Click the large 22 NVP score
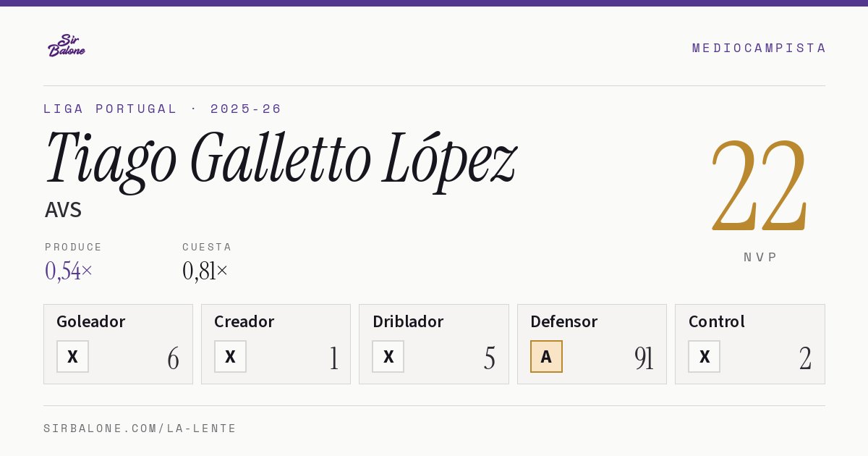Viewport: 868px width, 456px height. pos(759,185)
